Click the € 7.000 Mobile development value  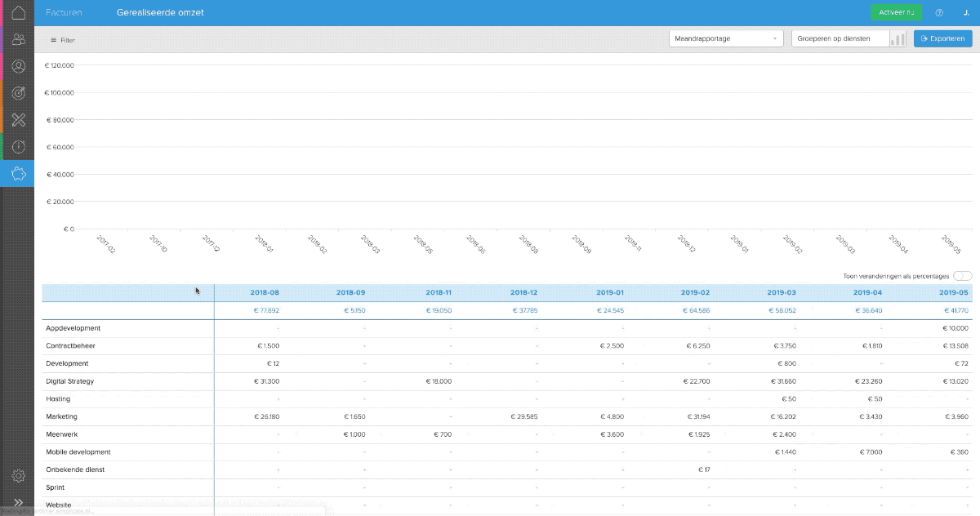[x=871, y=452]
